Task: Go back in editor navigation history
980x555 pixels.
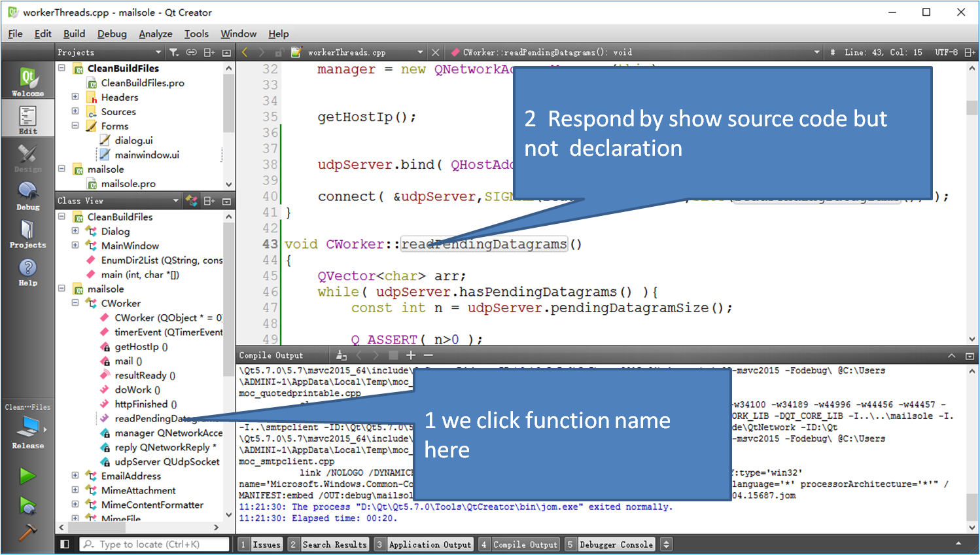Action: click(x=245, y=52)
